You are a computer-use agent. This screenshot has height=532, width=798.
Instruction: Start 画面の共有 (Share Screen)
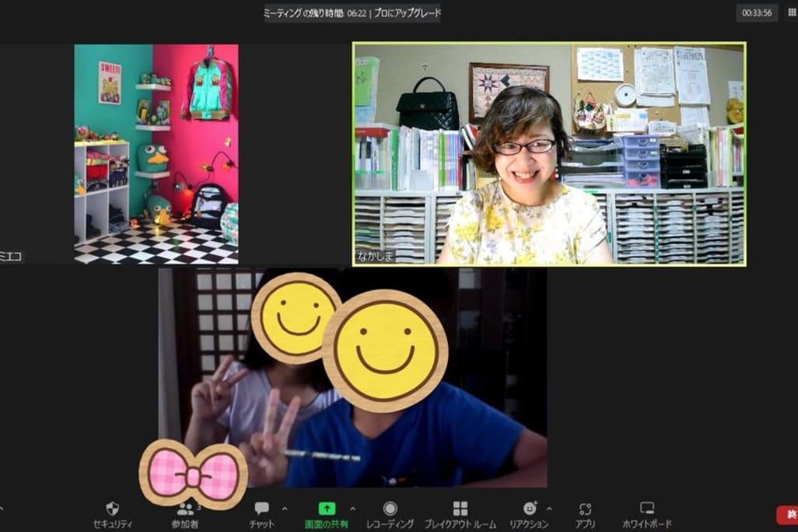point(327,509)
